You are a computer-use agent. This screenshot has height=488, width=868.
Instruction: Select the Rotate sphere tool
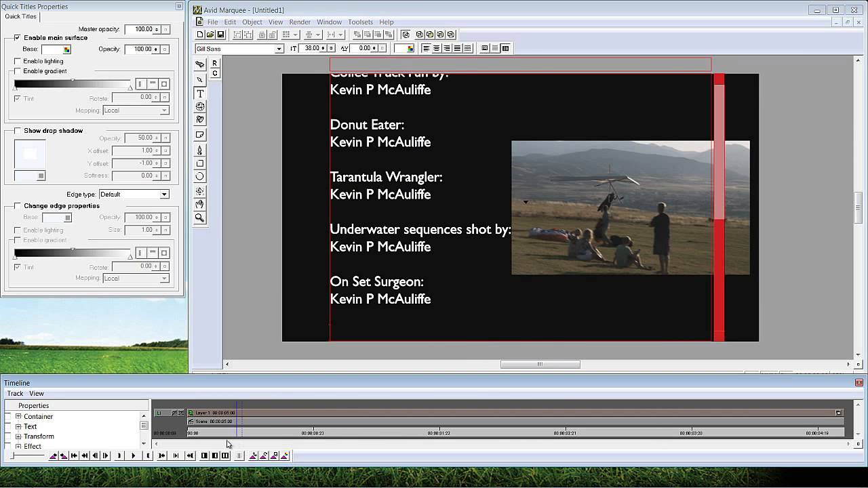(199, 106)
